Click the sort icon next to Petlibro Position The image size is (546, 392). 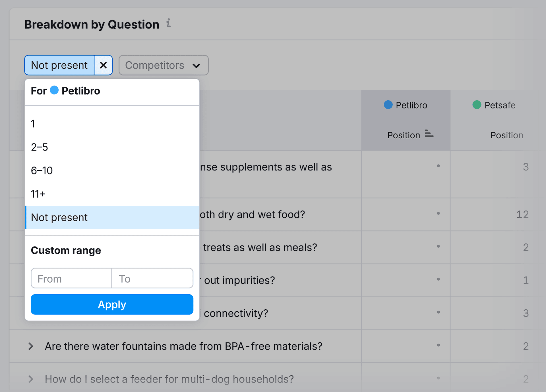(429, 134)
